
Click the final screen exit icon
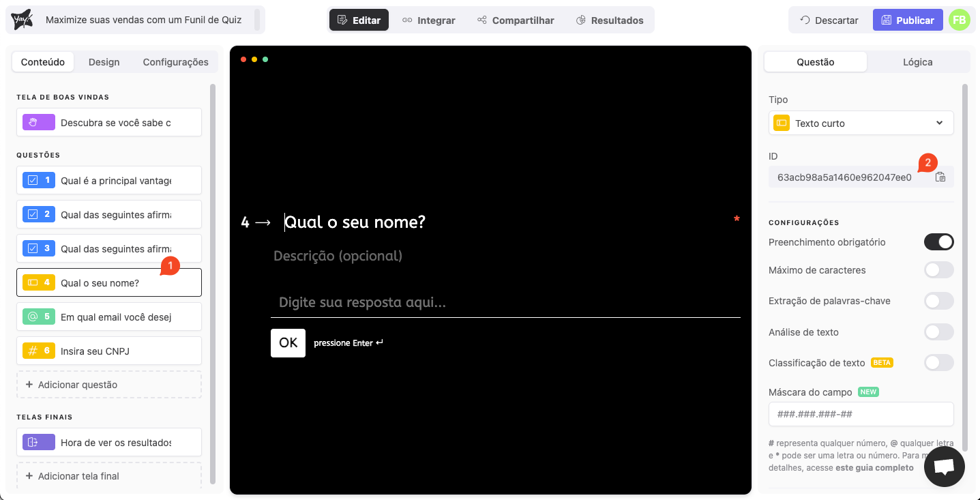coord(31,442)
